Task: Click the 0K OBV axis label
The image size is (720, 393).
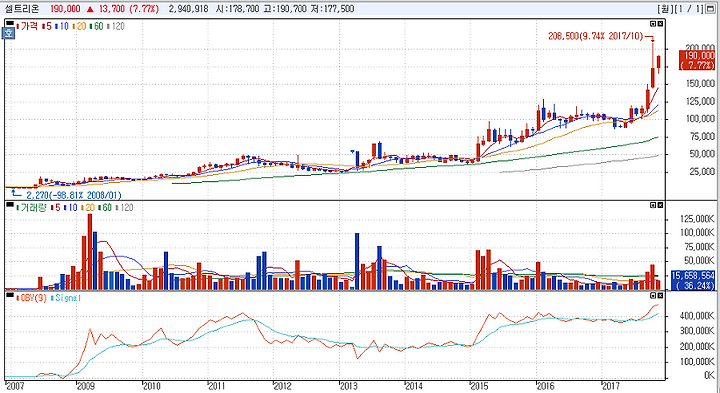Action: [x=709, y=376]
